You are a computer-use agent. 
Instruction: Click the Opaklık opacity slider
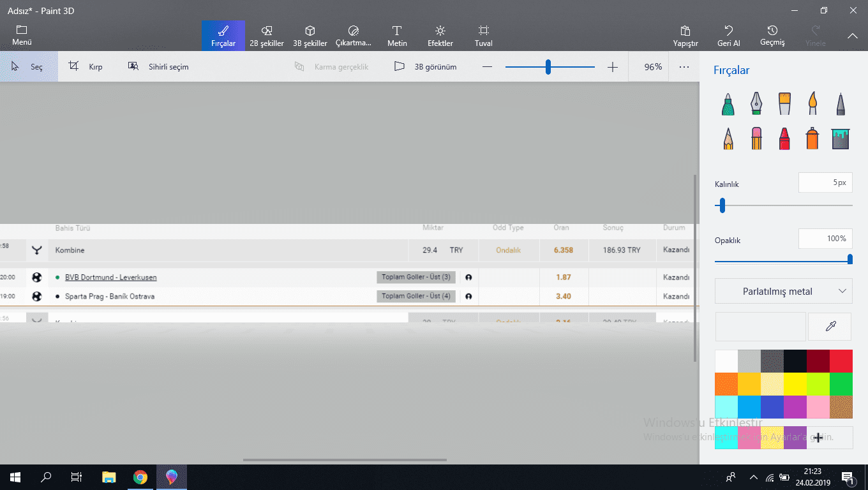[x=784, y=259]
